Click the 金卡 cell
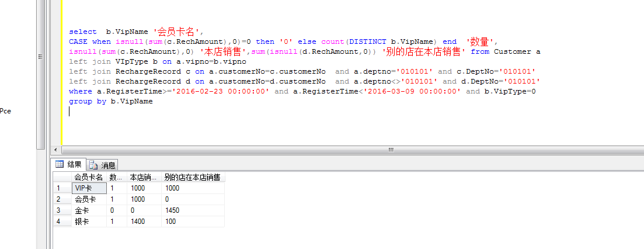Viewport: 644px width, 249px height. tap(89, 210)
